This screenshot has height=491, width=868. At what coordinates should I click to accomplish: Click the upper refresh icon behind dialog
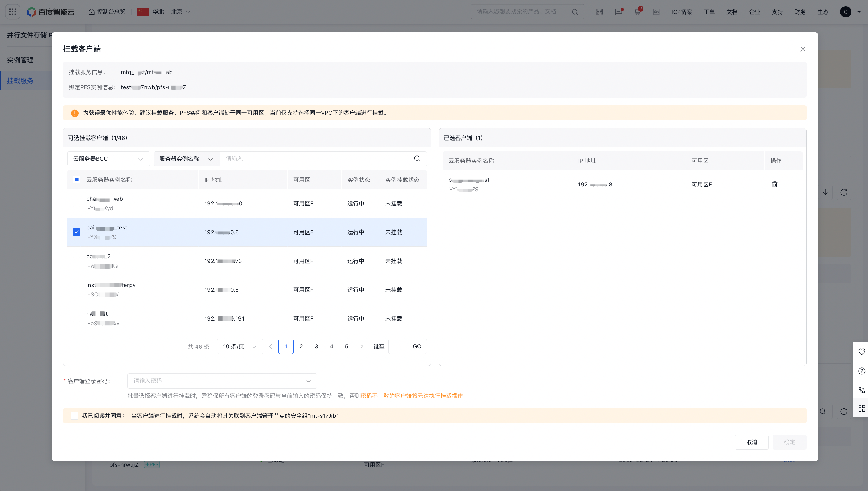click(x=844, y=192)
